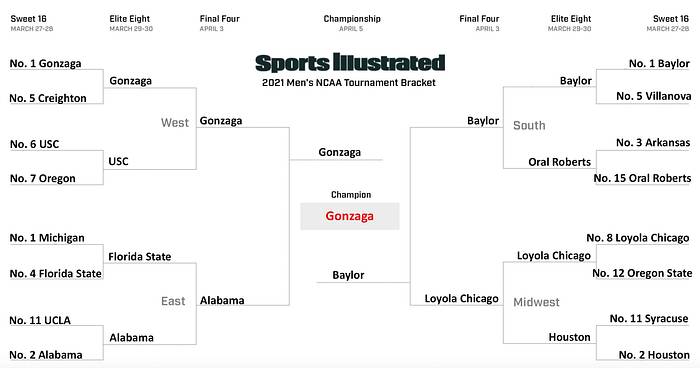
Task: Click the No. 3 Arkansas entry
Action: tap(653, 142)
